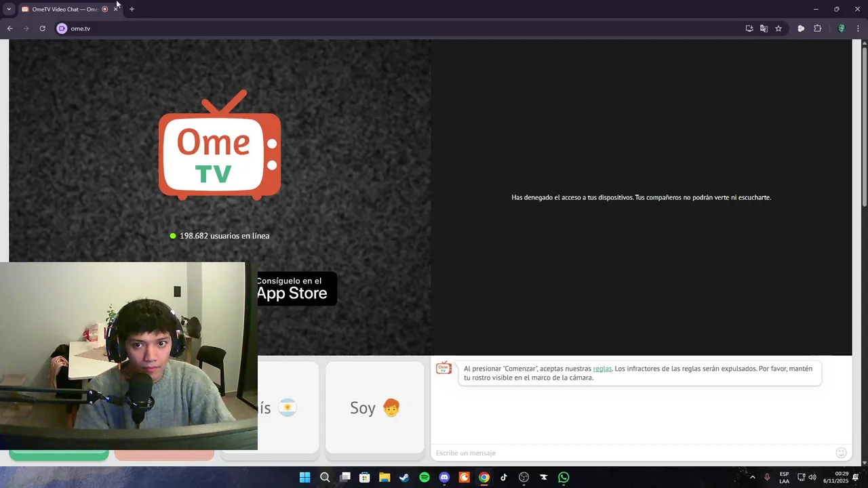Open Discord from the taskbar
This screenshot has width=868, height=488.
[444, 477]
